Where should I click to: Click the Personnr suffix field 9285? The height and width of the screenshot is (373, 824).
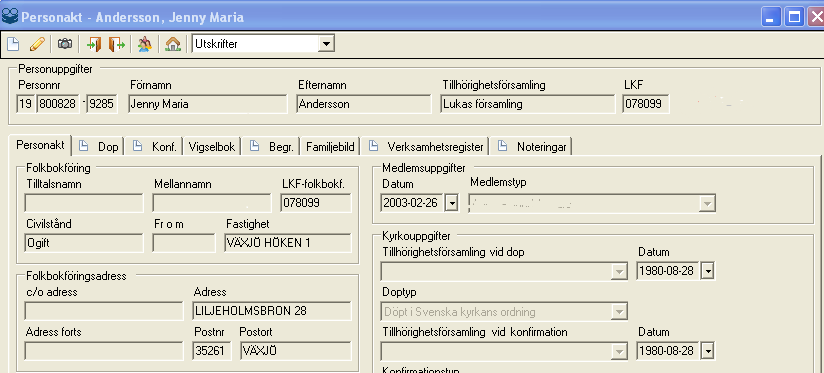click(101, 104)
